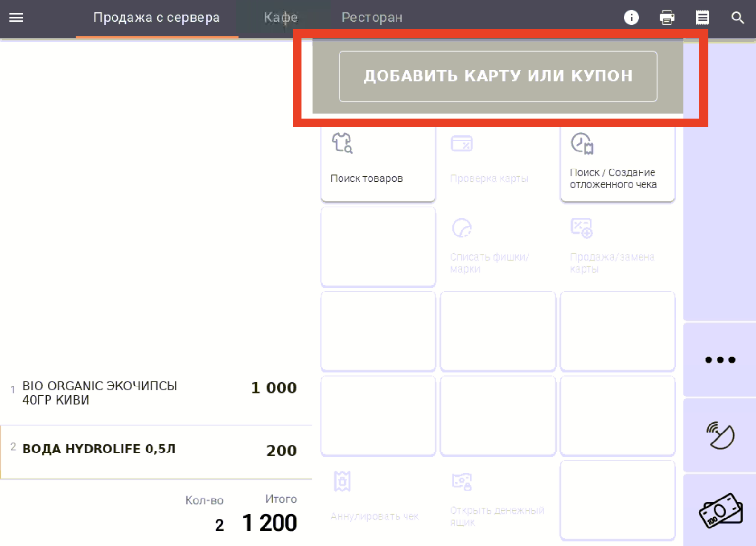Image resolution: width=756 pixels, height=546 pixels.
Task: Switch to Продажа с сервера tab
Action: coord(157,18)
